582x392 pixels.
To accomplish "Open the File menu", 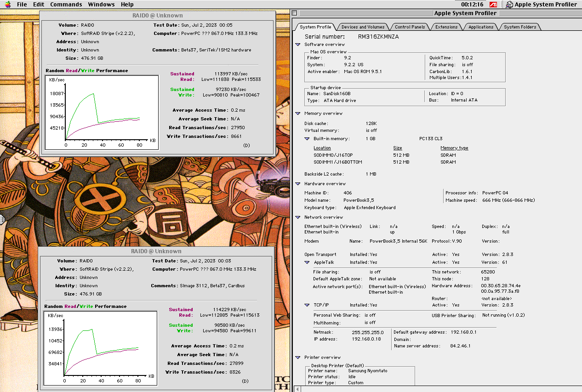I will [22, 5].
